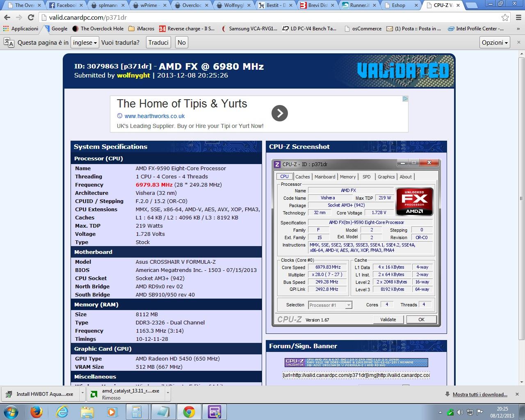
Task: Open the www.hearthworks.co.uk ad link
Action: (x=154, y=116)
